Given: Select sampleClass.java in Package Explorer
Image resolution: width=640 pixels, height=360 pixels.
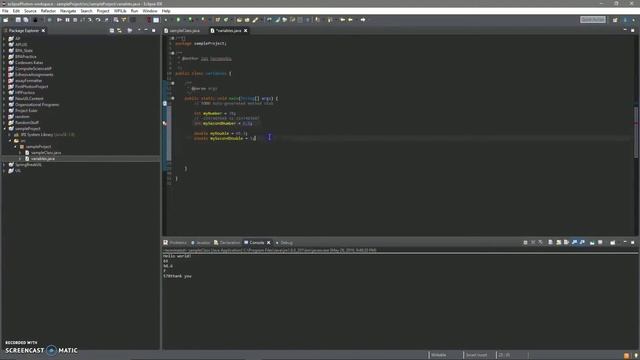Looking at the screenshot, I should [46, 153].
